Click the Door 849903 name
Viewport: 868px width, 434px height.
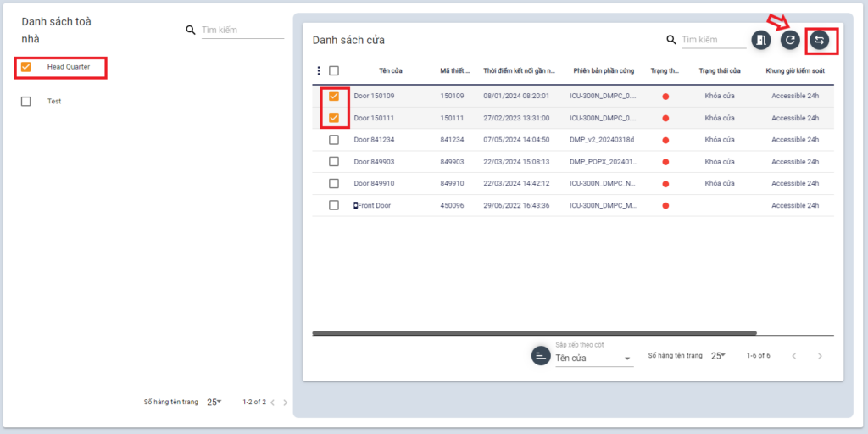click(374, 162)
